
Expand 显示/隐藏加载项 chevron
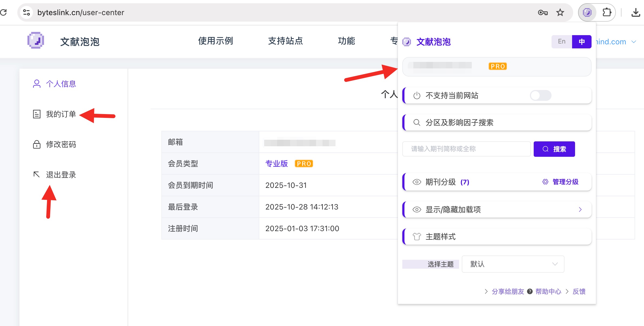point(580,209)
